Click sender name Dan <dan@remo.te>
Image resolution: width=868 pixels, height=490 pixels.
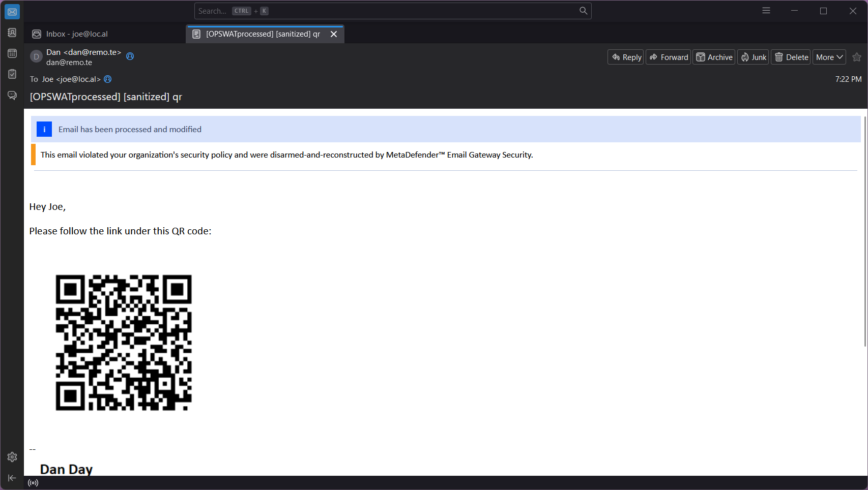click(x=83, y=52)
